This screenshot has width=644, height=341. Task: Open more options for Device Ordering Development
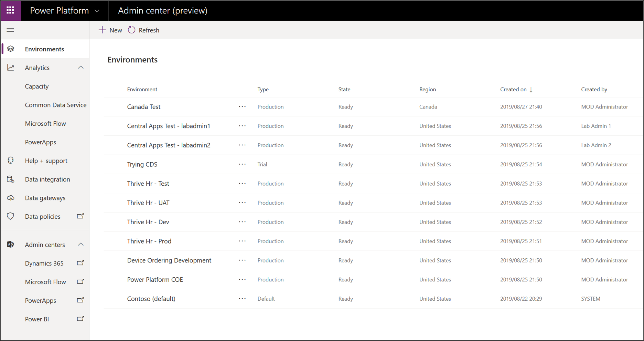point(242,260)
